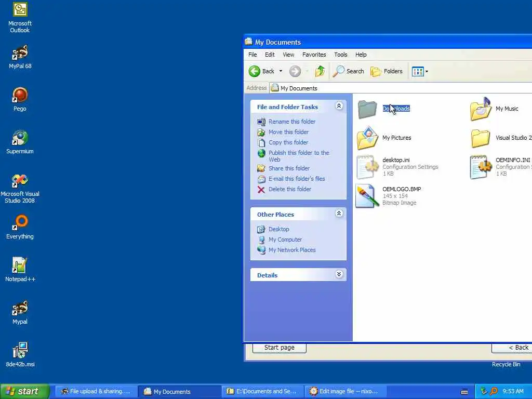The height and width of the screenshot is (399, 532).
Task: Click Move this folder link
Action: coord(288,132)
